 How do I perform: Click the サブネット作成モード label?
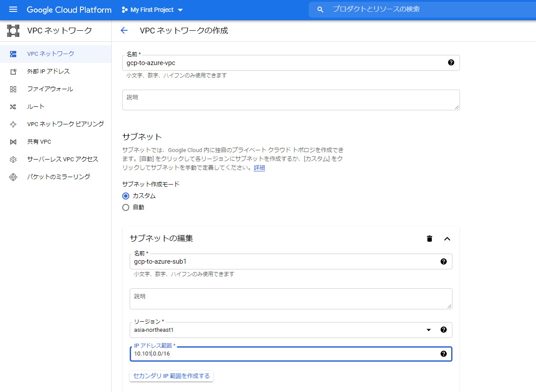(151, 184)
